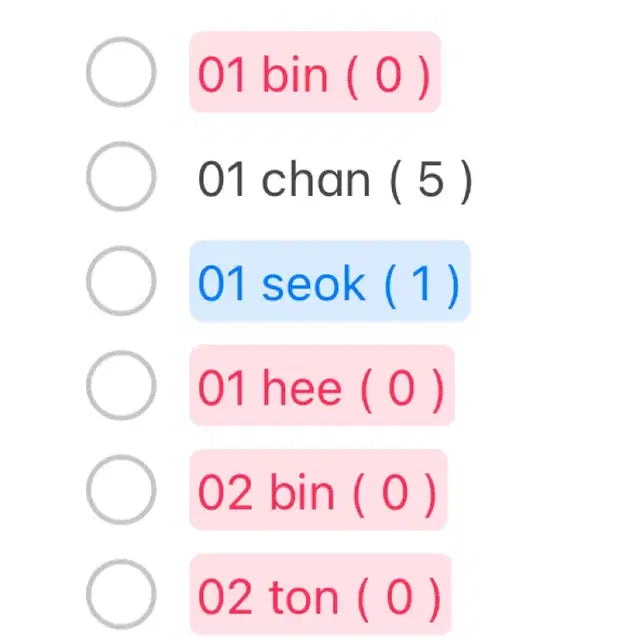
Task: Click the pink "01 hee" label text
Action: [269, 388]
